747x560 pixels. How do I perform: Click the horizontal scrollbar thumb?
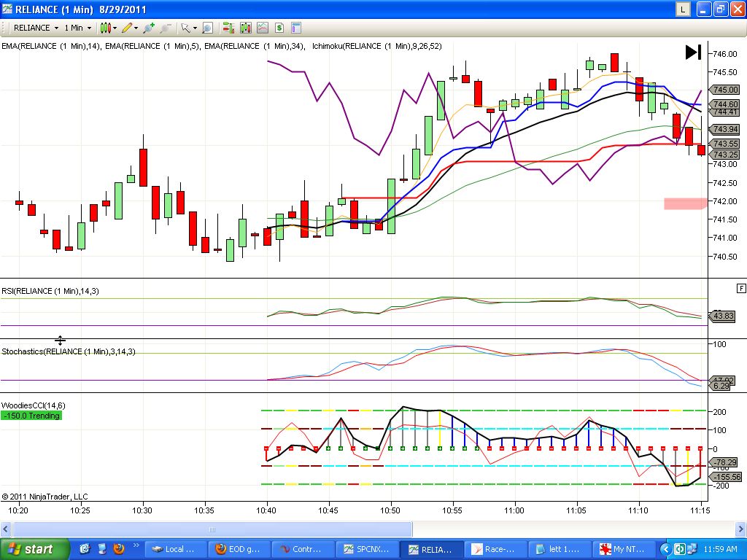tap(212, 529)
